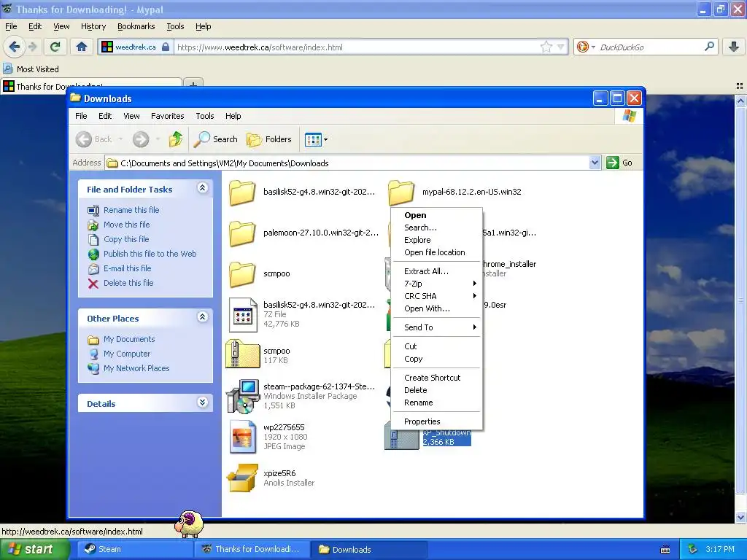Open the Back history dropdown arrow in Explorer
Image resolution: width=747 pixels, height=560 pixels.
120,139
